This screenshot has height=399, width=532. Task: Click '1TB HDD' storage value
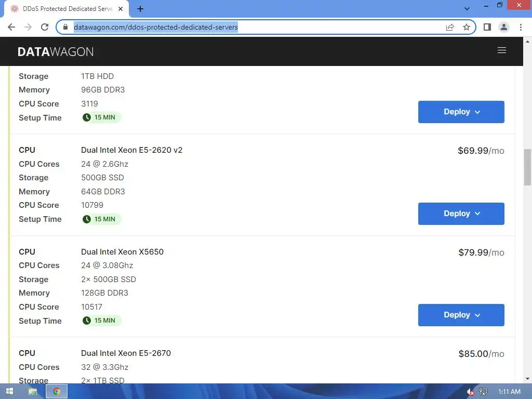point(97,76)
